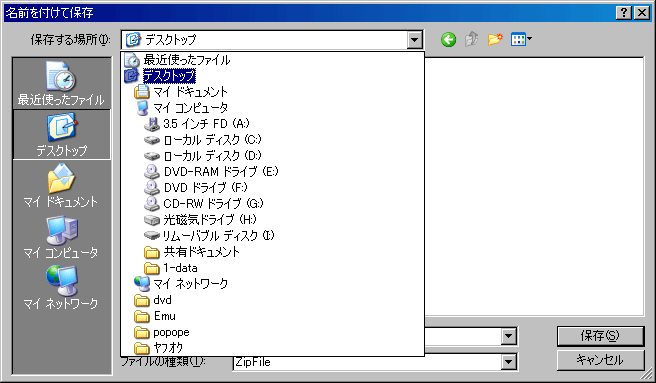Select Desktop in the places bar
Viewport: 656px width, 383px height.
62,135
